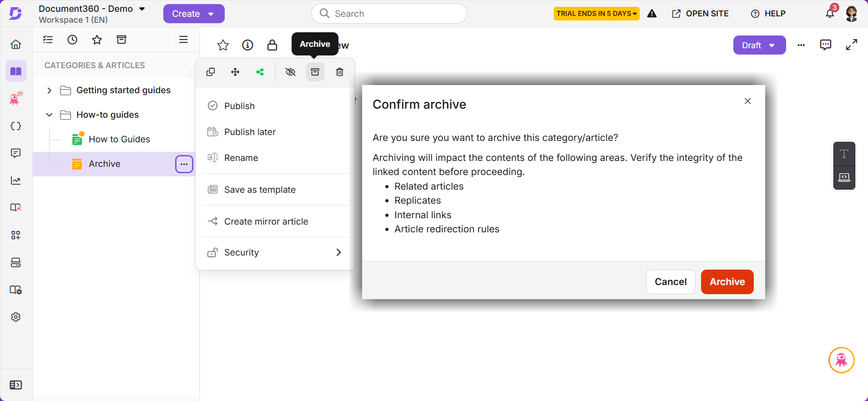Screen dimensions: 868x401
Task: Expand editor to fullscreen arrows icon
Action: (x=852, y=45)
